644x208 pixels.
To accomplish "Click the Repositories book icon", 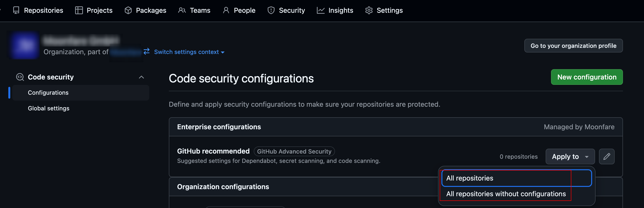I will (x=16, y=10).
